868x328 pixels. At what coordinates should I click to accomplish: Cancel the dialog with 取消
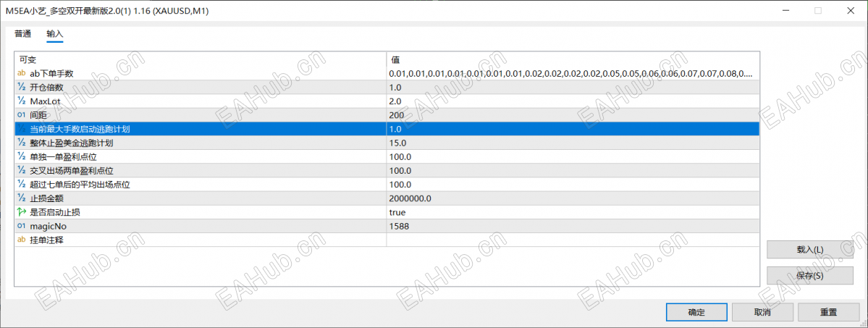click(762, 312)
